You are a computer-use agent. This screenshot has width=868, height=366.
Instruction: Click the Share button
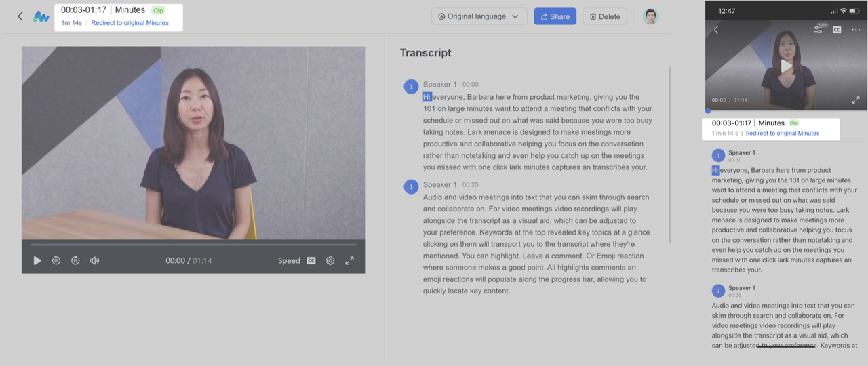click(555, 16)
